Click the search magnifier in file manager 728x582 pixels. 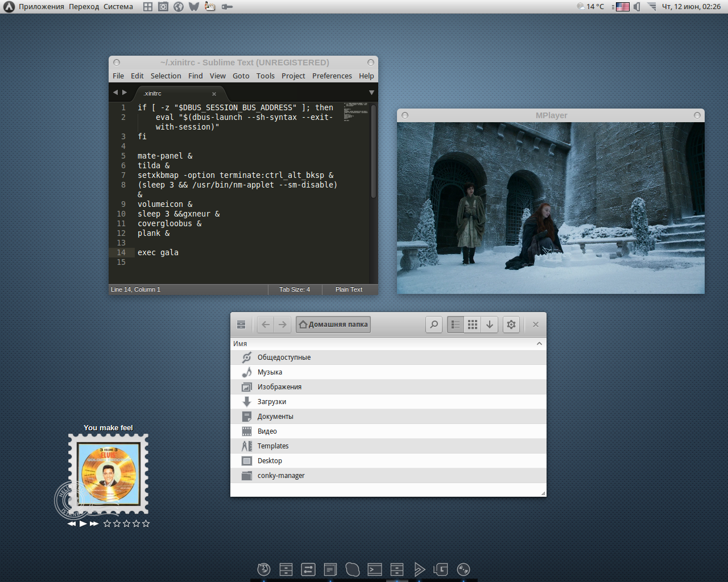point(434,325)
